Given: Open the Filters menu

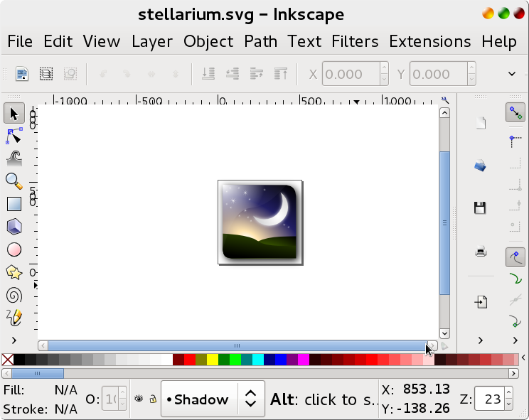Looking at the screenshot, I should point(355,41).
